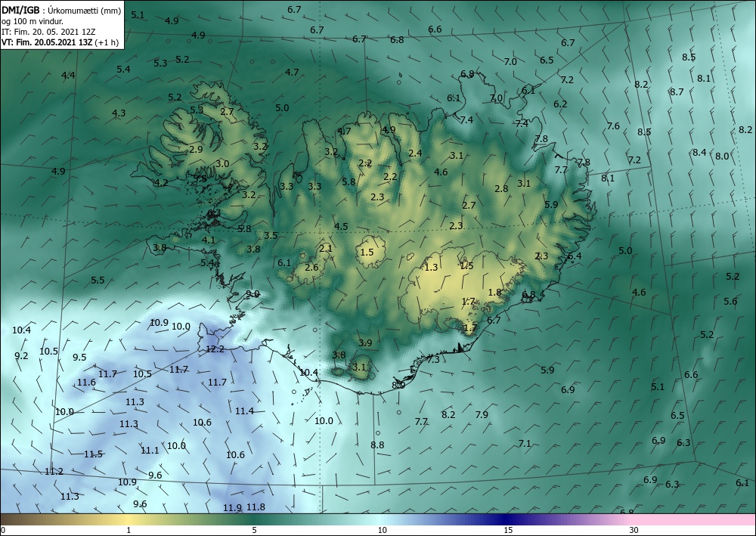Click the 11.6 value on the map
The image size is (756, 536).
[86, 383]
